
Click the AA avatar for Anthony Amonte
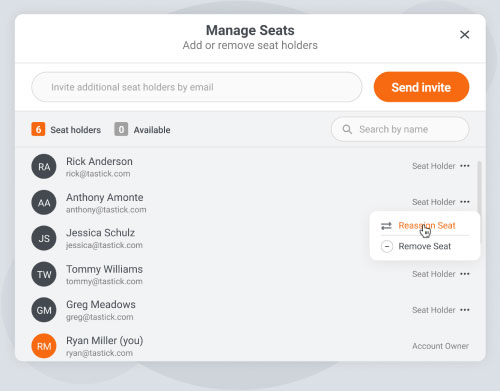44,202
